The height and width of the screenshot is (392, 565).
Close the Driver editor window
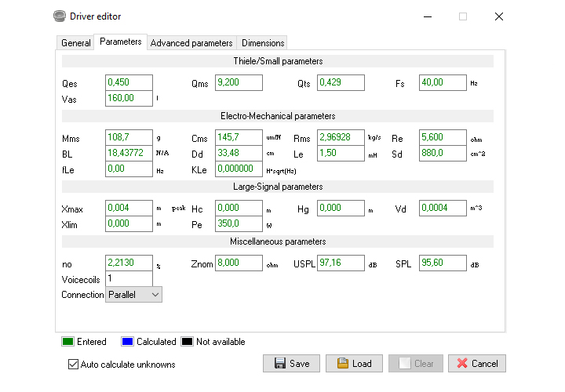(x=499, y=16)
